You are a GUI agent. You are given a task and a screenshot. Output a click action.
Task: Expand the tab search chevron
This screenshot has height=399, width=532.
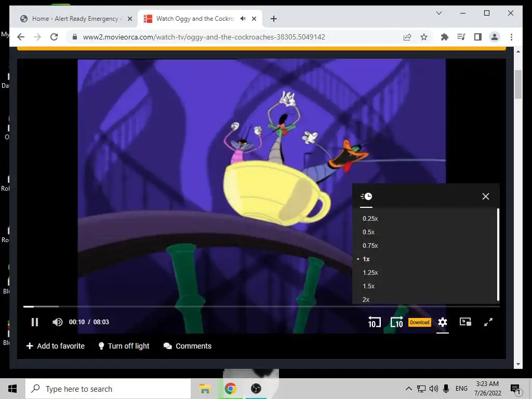pyautogui.click(x=438, y=13)
